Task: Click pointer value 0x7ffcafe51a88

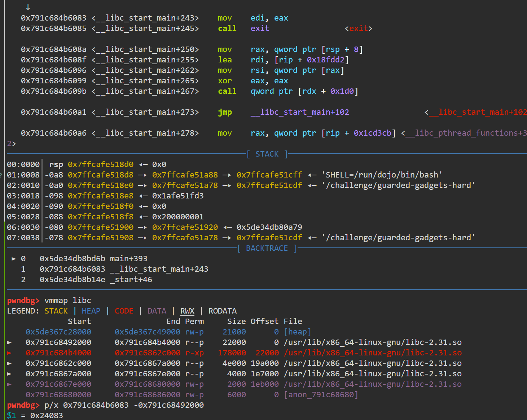Action: pos(185,175)
